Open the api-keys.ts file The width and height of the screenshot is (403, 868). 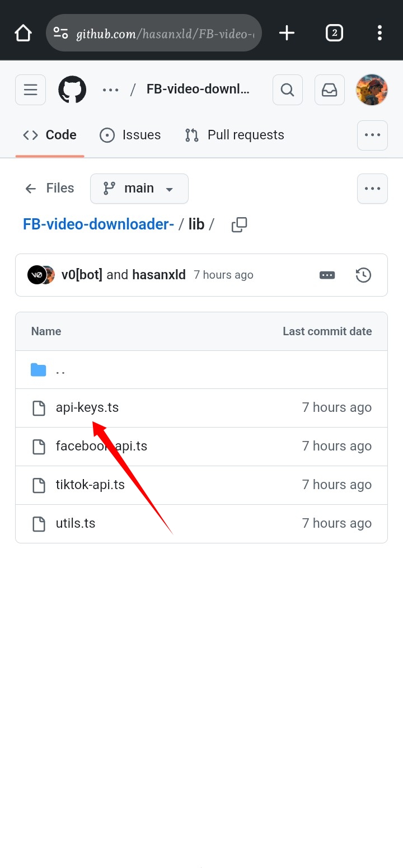pyautogui.click(x=87, y=407)
